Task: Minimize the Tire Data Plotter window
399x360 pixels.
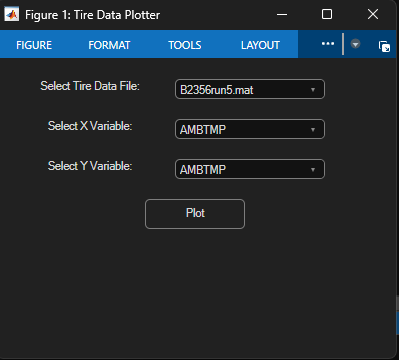Action: click(282, 14)
